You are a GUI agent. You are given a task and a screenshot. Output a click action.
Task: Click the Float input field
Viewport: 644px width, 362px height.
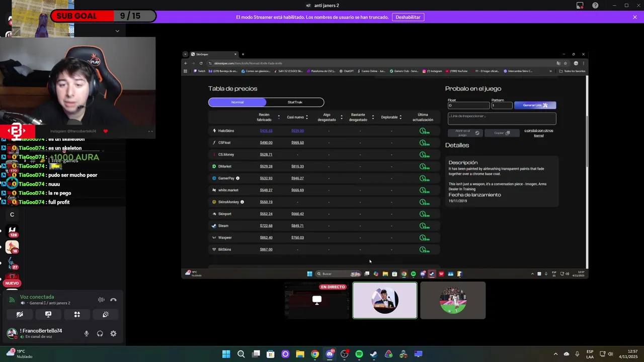(468, 106)
